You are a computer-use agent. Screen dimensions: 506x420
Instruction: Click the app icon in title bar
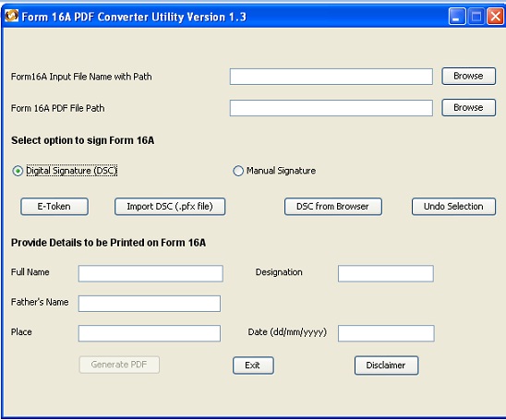pyautogui.click(x=12, y=16)
